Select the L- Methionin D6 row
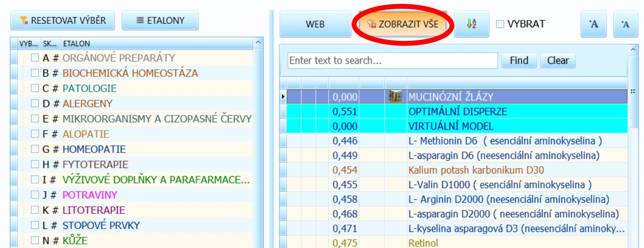Viewport: 644px width, 248px height. click(x=457, y=141)
